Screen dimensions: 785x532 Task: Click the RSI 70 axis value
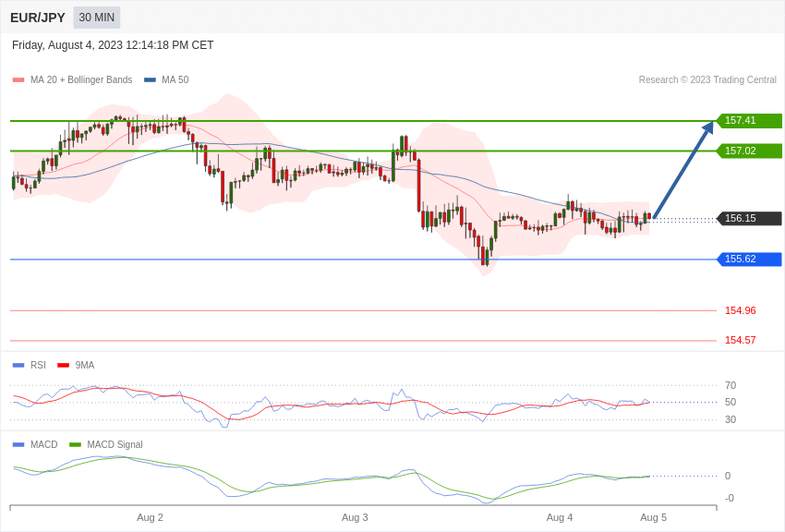tap(731, 385)
